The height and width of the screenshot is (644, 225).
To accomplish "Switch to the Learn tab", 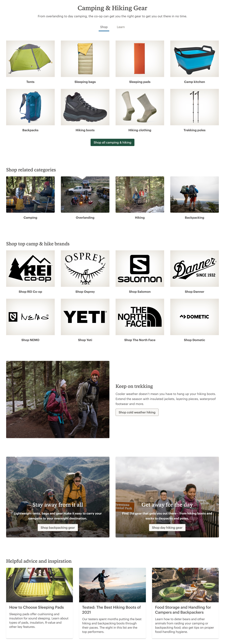I will [x=121, y=27].
